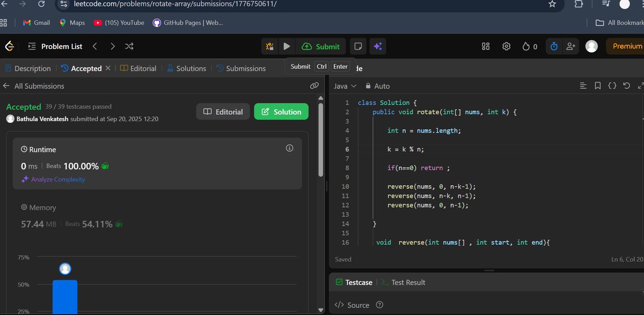The width and height of the screenshot is (644, 315).
Task: Click the invite user icon
Action: 570,47
